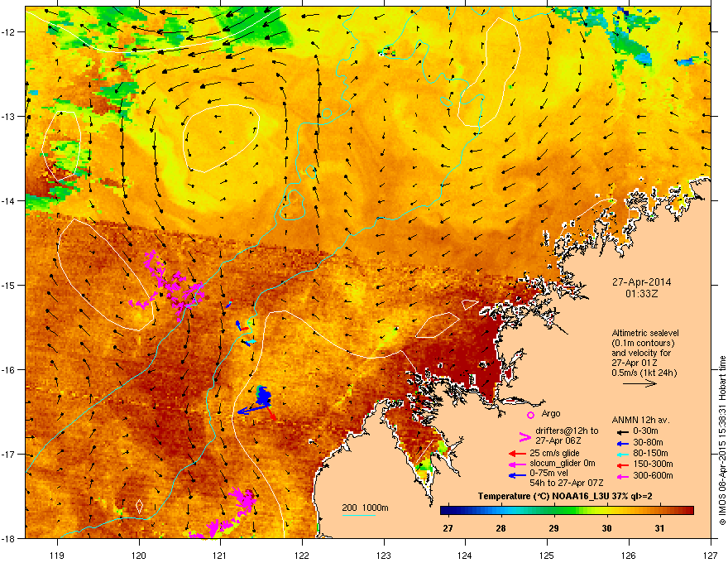Select the red 25 cm/s glide arrow
Image resolution: width=728 pixels, height=563 pixels.
coord(517,454)
